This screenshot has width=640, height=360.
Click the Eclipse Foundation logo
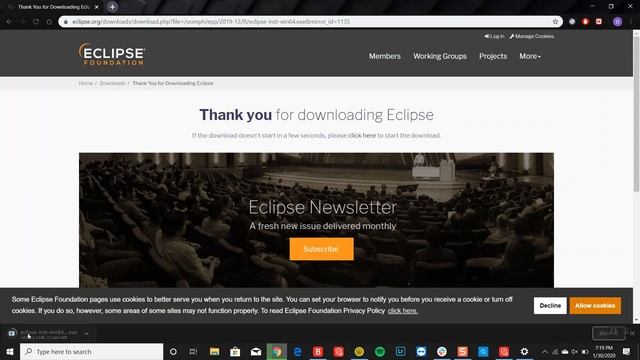[112, 54]
